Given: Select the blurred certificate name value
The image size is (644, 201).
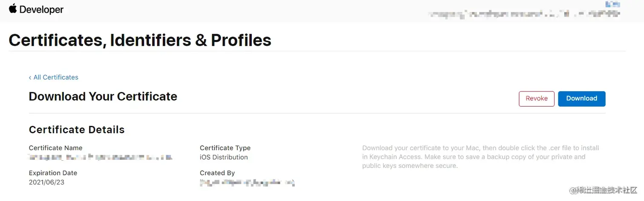Looking at the screenshot, I should (x=101, y=157).
